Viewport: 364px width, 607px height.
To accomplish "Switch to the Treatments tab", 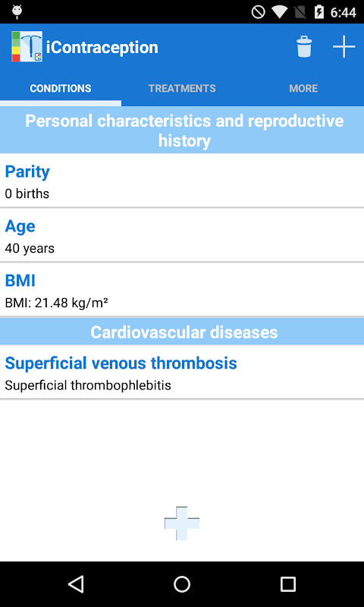I will pyautogui.click(x=182, y=88).
